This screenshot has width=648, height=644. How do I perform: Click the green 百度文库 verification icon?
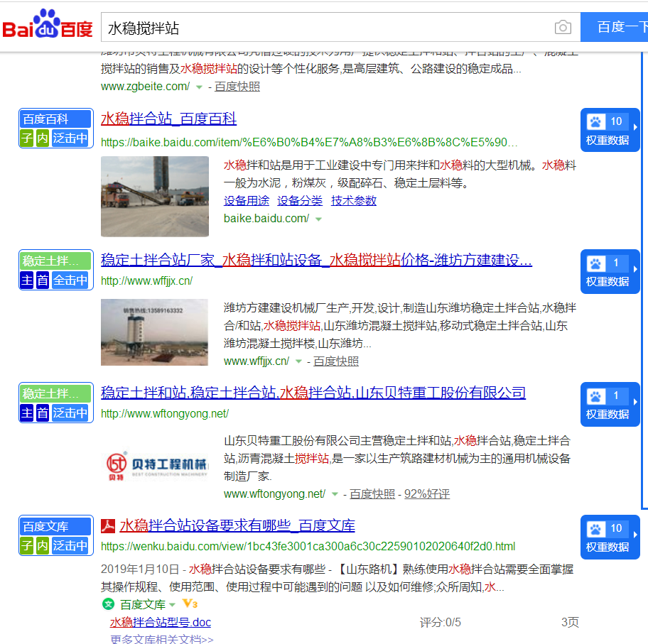click(108, 604)
